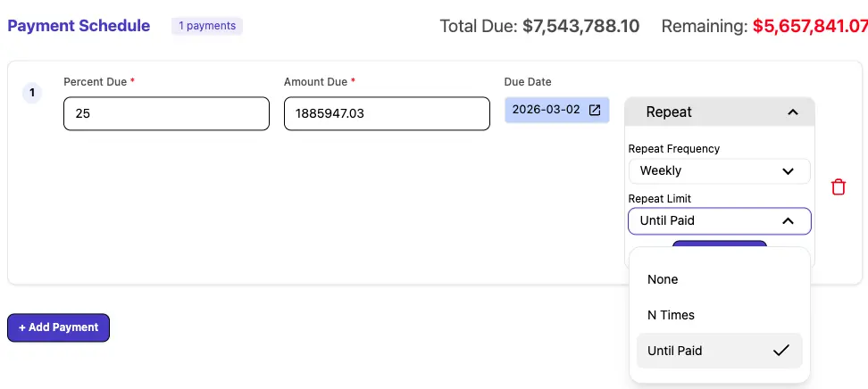868x389 pixels.
Task: Click the up chevron in Repeat Limit field
Action: pyautogui.click(x=788, y=220)
